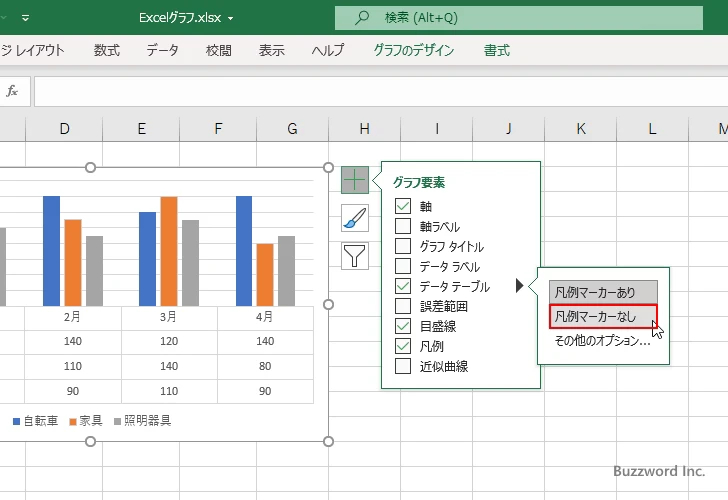
Task: Click the 2月 data table header
Action: [x=72, y=317]
